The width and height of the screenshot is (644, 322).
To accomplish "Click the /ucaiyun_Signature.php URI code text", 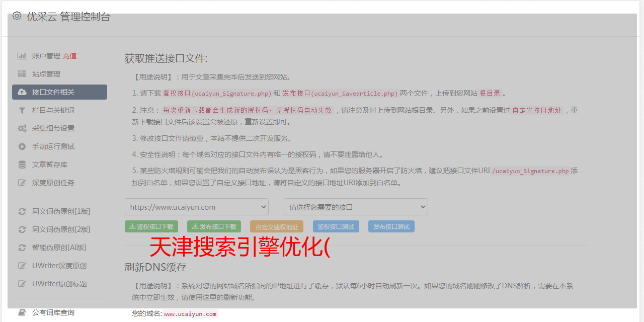I will (530, 171).
